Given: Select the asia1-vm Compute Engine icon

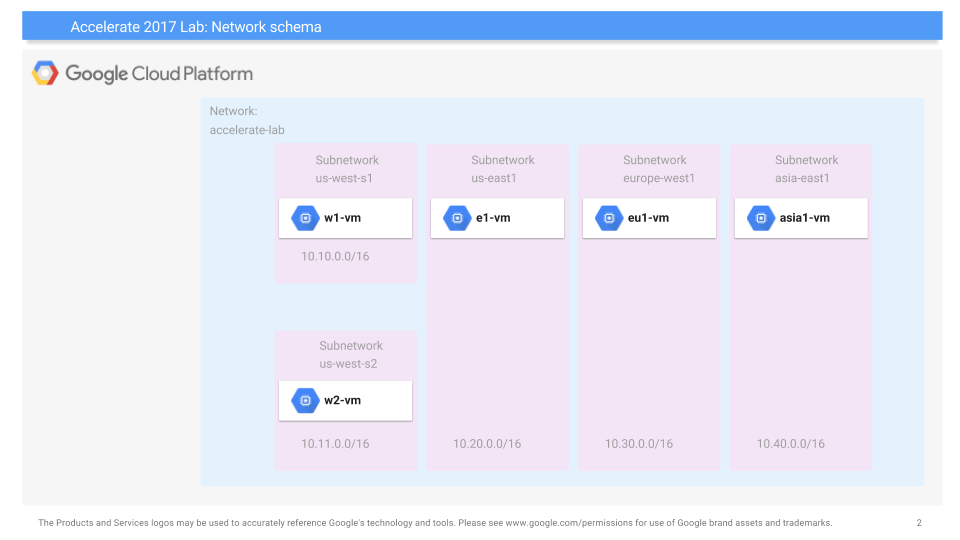Looking at the screenshot, I should (x=761, y=218).
